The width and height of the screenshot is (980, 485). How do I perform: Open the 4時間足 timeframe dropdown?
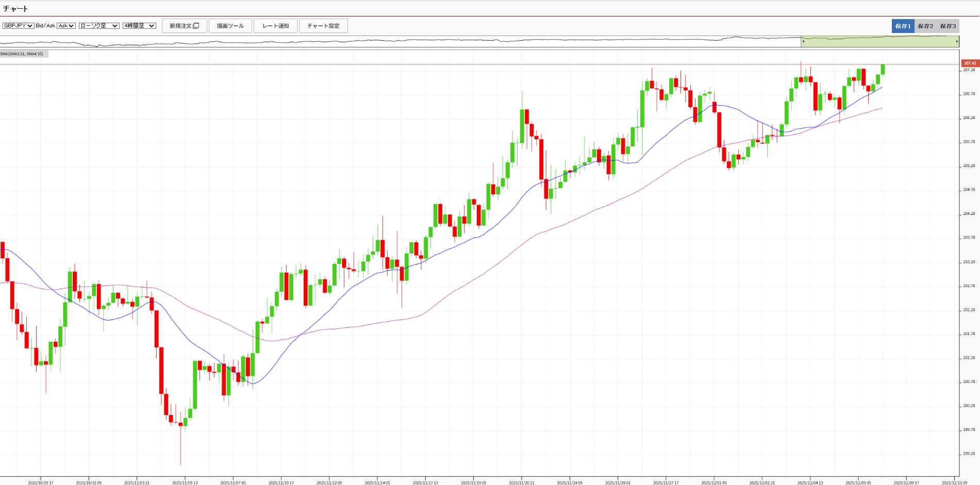tap(139, 26)
